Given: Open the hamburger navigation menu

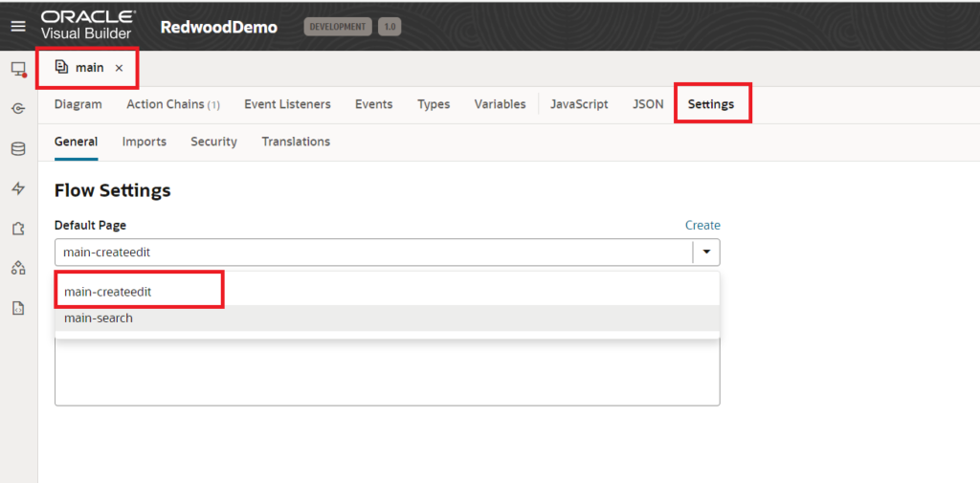Looking at the screenshot, I should pyautogui.click(x=18, y=27).
